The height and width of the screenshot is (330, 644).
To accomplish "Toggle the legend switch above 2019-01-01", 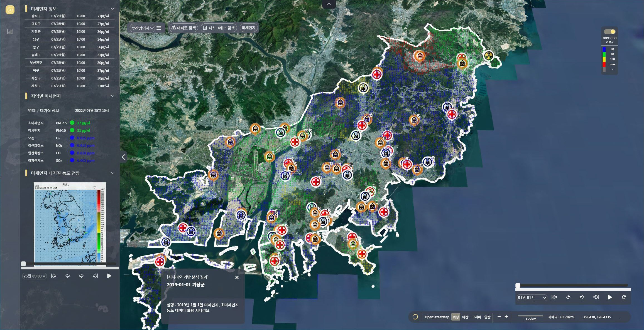I will (609, 32).
